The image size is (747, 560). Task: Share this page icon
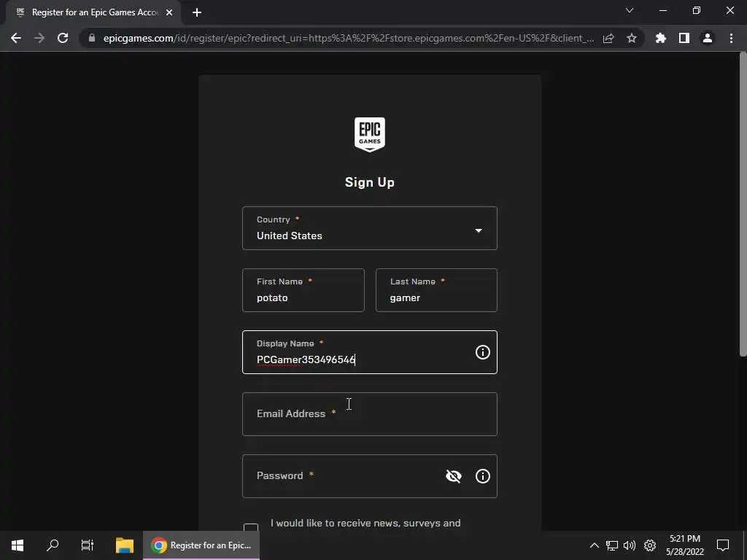[608, 38]
